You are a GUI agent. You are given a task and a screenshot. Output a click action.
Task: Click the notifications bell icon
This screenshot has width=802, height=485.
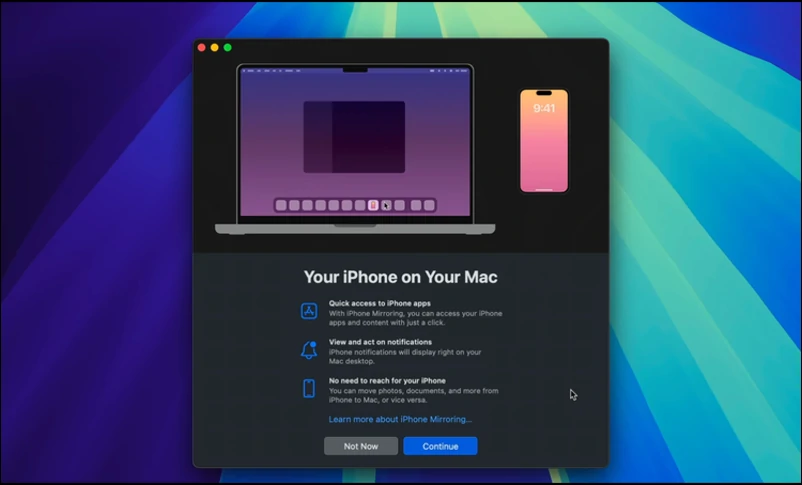point(309,350)
